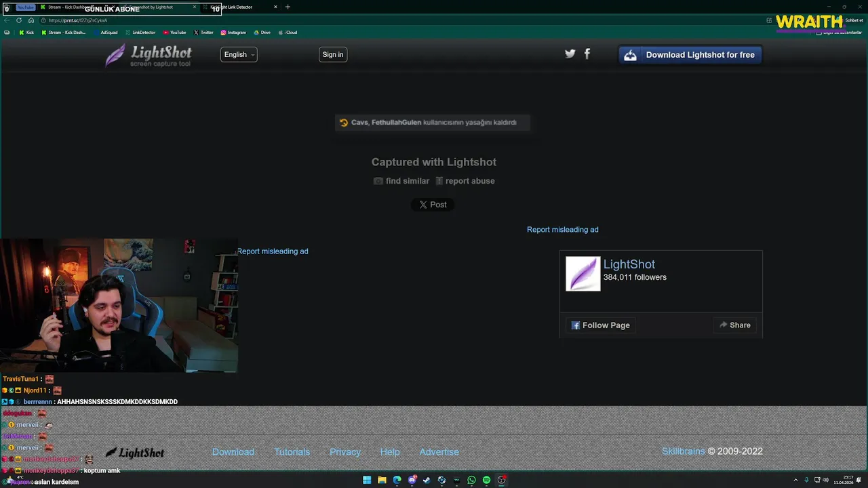The image size is (868, 488).
Task: Click footer Download link
Action: pos(233,452)
